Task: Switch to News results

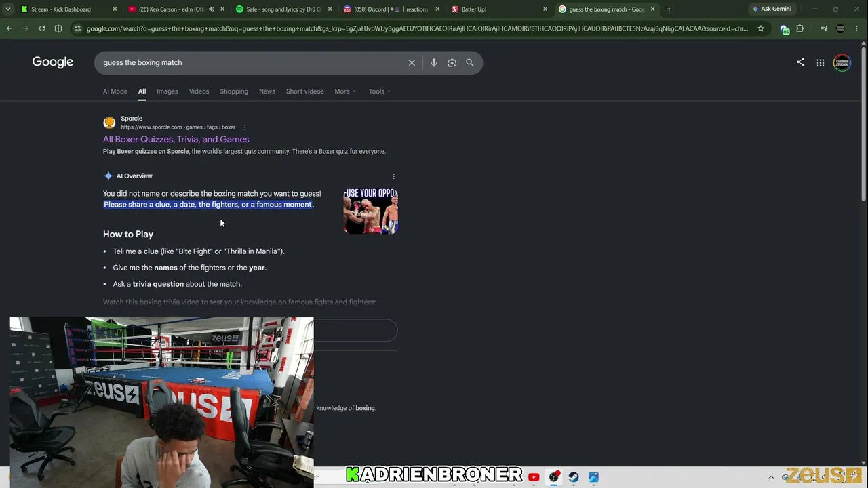Action: pyautogui.click(x=267, y=91)
